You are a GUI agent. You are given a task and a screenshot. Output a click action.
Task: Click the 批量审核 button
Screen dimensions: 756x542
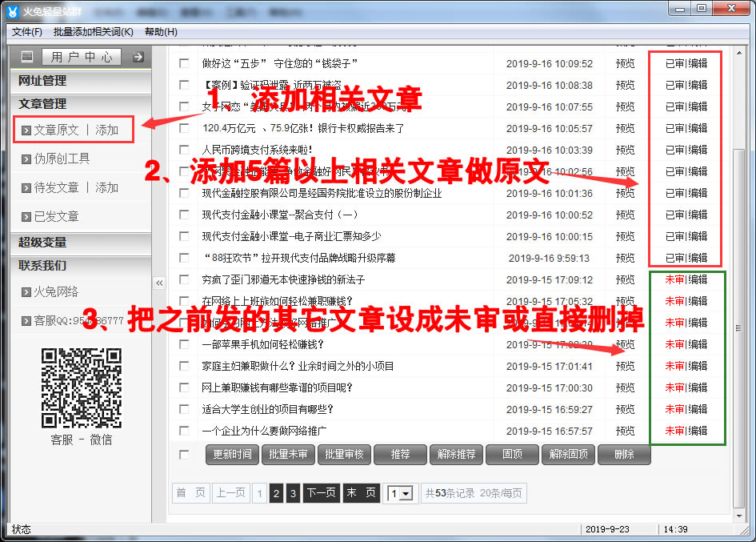point(344,455)
